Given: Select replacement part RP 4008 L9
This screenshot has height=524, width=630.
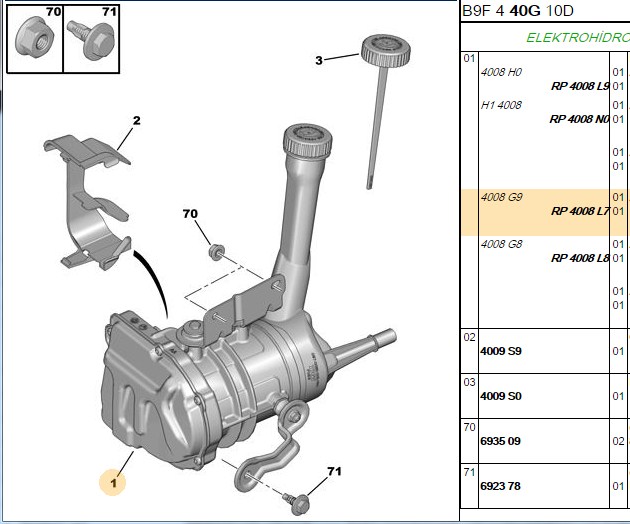Looking at the screenshot, I should [580, 86].
